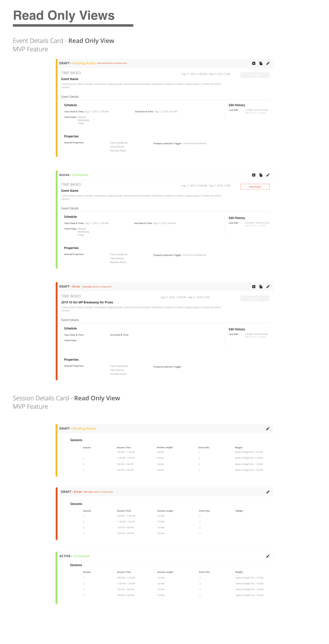The width and height of the screenshot is (329, 644).
Task: Edit the Active Scheduled sessions card
Action: click(x=267, y=556)
